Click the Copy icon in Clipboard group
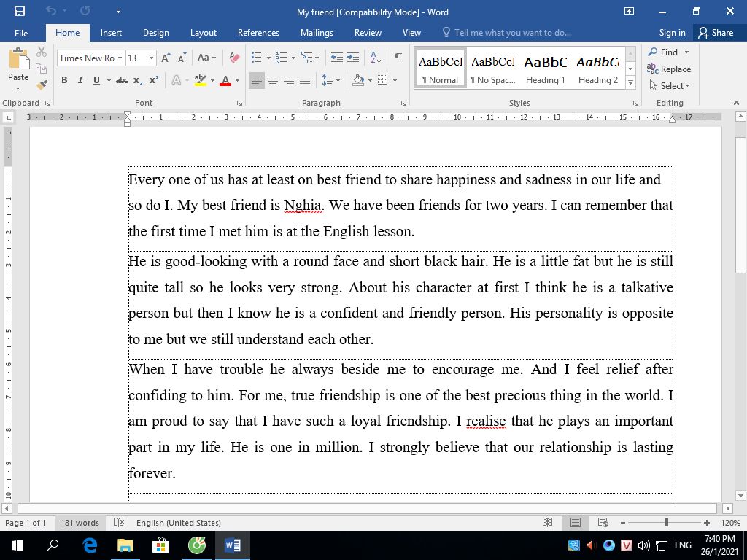Viewport: 747px width, 560px height. (42, 68)
